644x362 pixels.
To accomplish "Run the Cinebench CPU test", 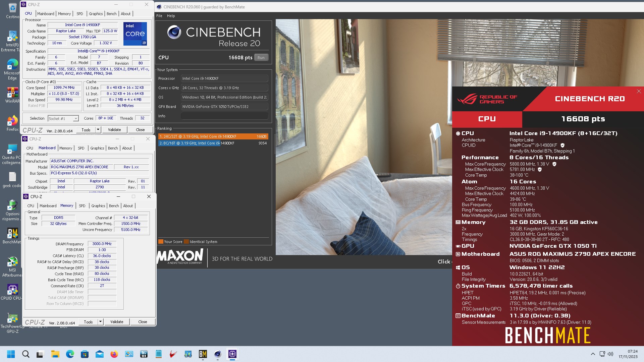I will coord(261,58).
